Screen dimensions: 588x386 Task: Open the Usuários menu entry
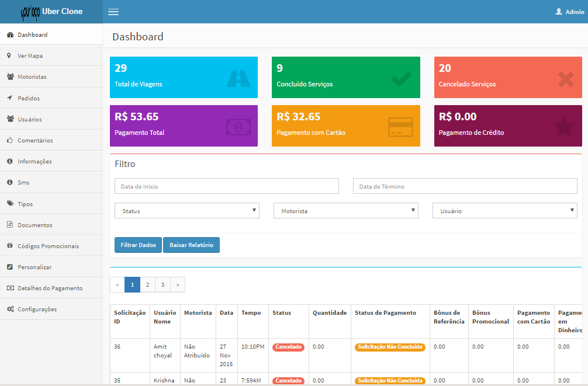pyautogui.click(x=51, y=119)
